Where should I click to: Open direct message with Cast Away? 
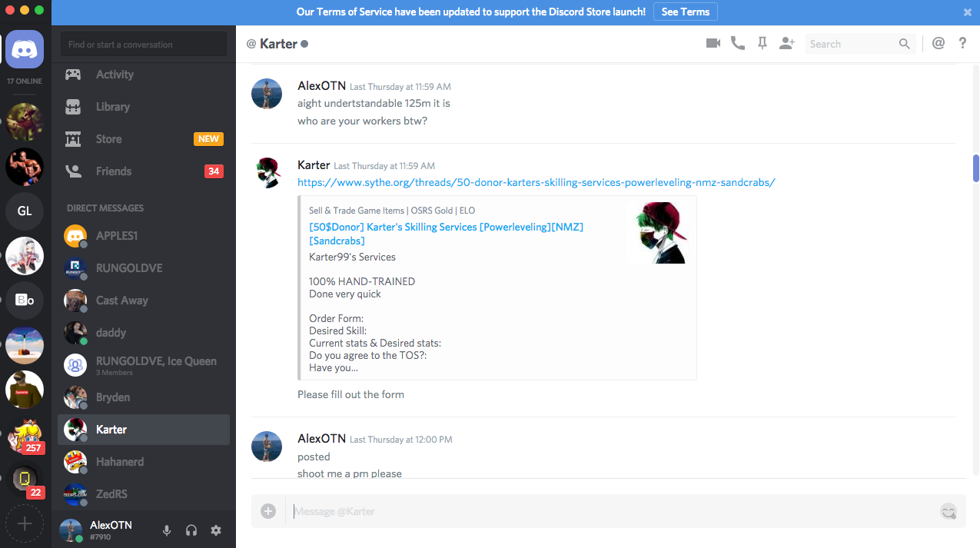point(144,301)
